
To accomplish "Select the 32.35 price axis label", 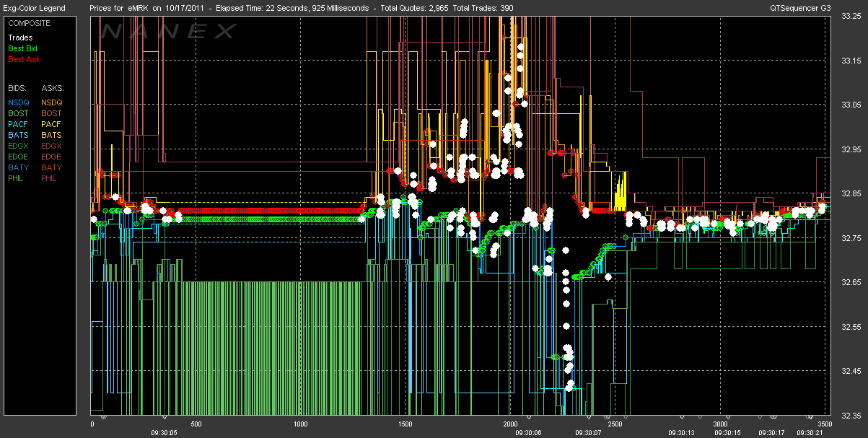I will tap(851, 415).
